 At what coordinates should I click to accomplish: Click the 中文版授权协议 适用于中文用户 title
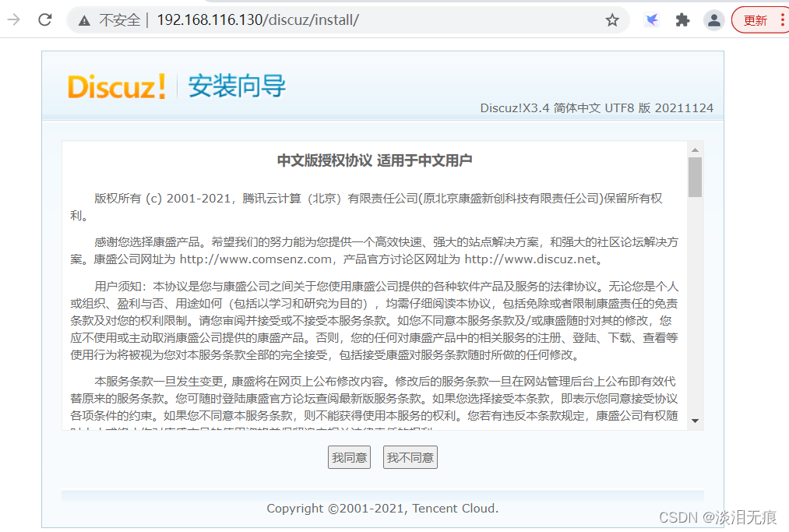click(x=375, y=160)
